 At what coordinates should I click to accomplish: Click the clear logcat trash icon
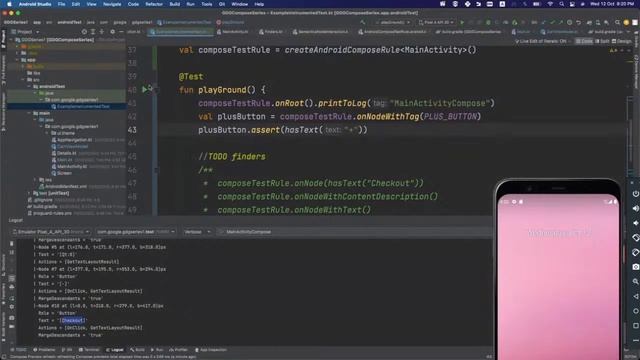[11, 243]
